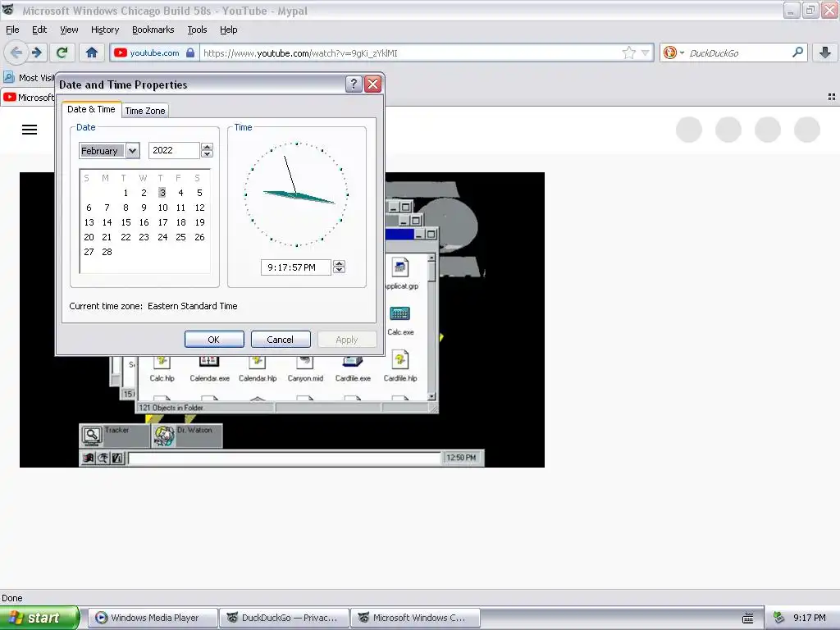840x630 pixels.
Task: Select the Date & Time tab
Action: coord(91,109)
